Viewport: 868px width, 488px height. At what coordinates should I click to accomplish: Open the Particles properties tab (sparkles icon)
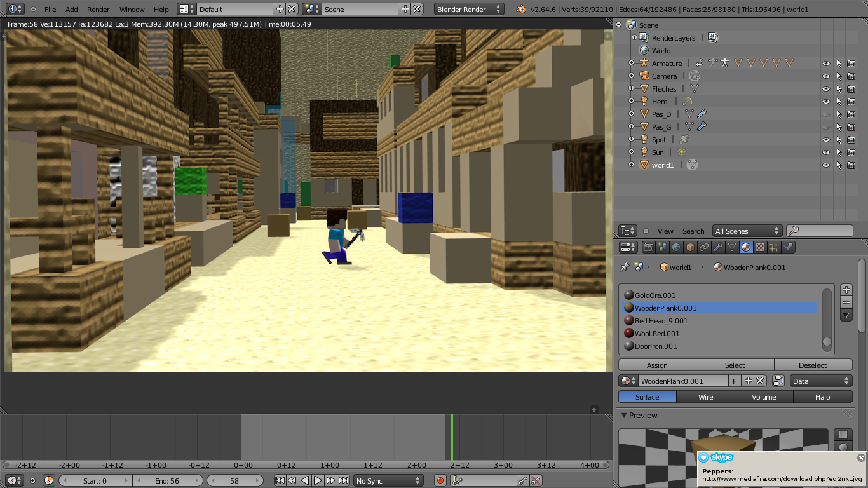pos(774,247)
